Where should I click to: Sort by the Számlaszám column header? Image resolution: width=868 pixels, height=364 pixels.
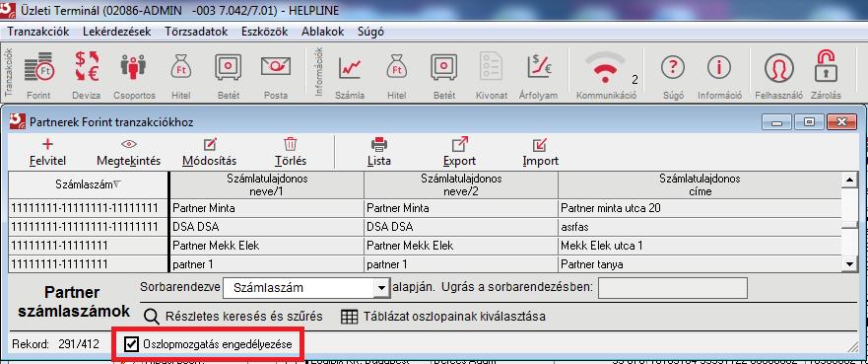pyautogui.click(x=88, y=185)
